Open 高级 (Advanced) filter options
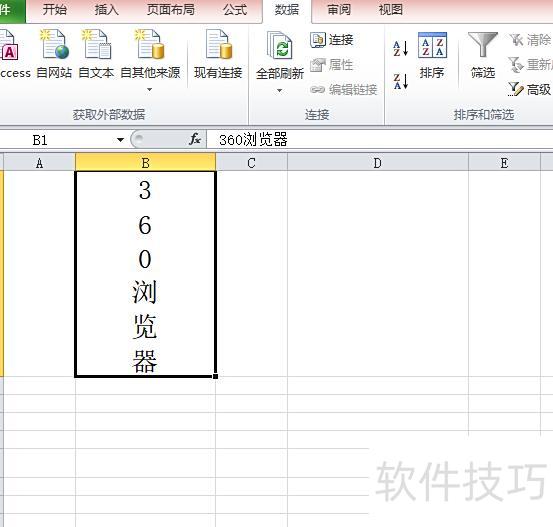The image size is (553, 527). click(x=529, y=89)
